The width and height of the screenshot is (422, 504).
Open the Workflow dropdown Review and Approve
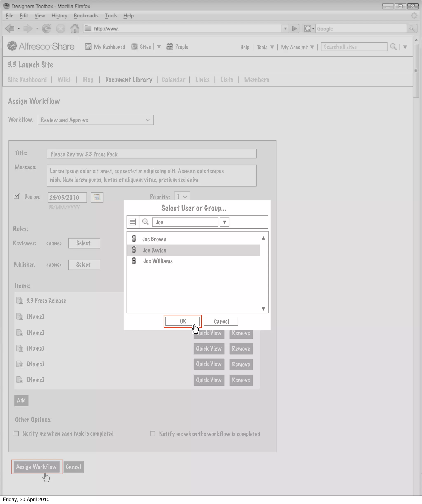95,120
